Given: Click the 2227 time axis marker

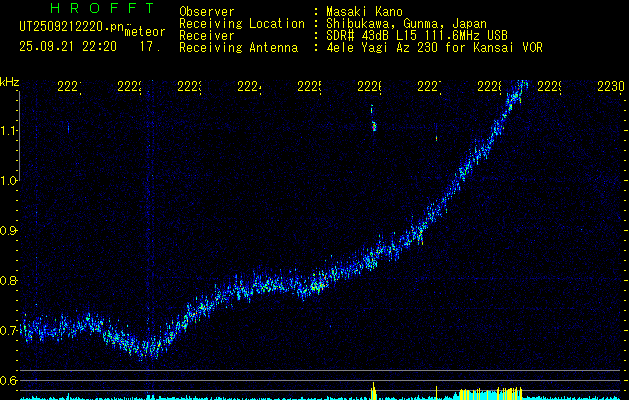Looking at the screenshot, I should tap(430, 87).
